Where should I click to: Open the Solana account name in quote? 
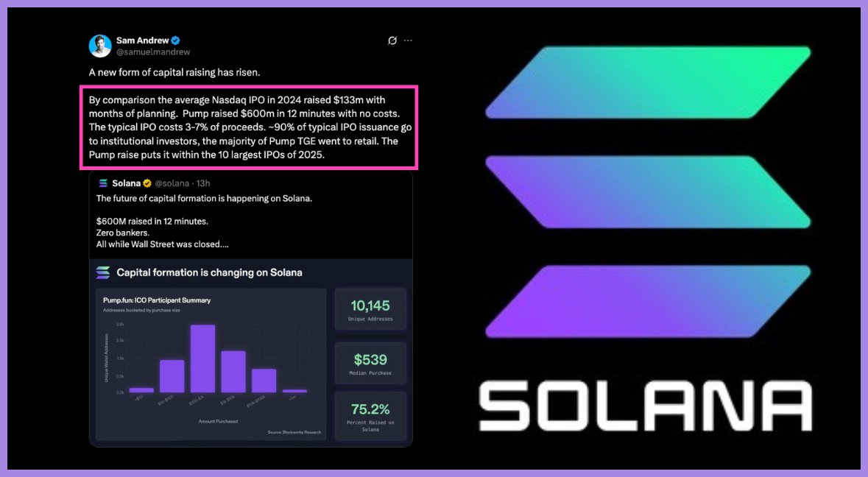[x=126, y=183]
